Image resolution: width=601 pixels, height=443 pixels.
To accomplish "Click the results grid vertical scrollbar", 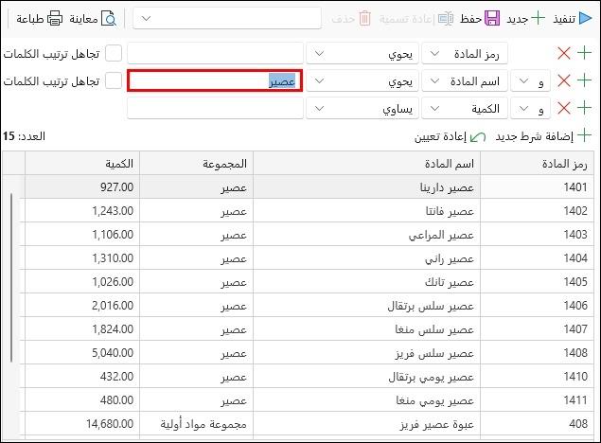I will [x=11, y=278].
